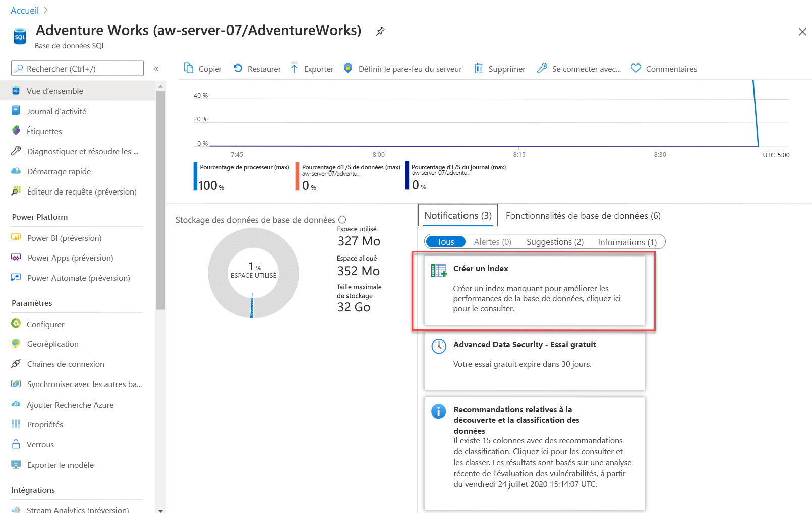
Task: Click sidebar scrollbar up arrow
Action: click(x=160, y=86)
